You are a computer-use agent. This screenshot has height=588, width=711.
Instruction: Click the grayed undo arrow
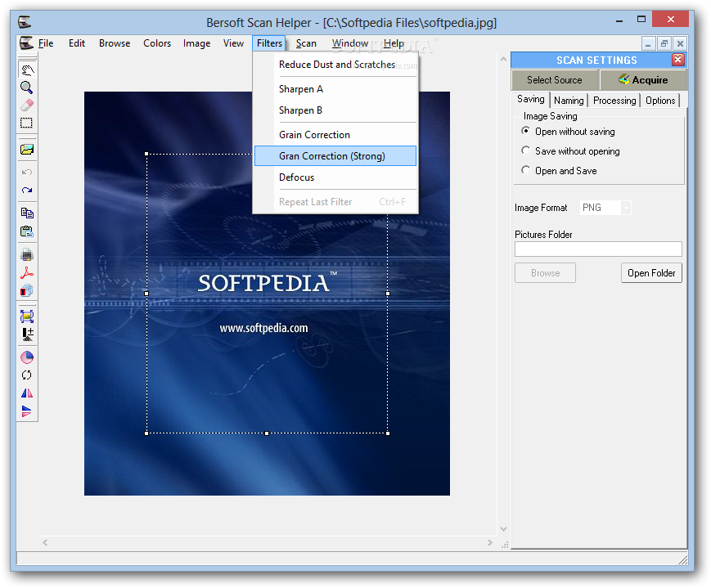tap(27, 173)
